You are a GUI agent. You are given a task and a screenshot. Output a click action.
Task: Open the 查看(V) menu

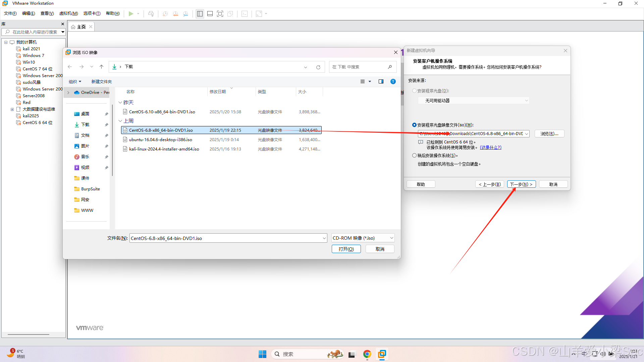pyautogui.click(x=47, y=13)
